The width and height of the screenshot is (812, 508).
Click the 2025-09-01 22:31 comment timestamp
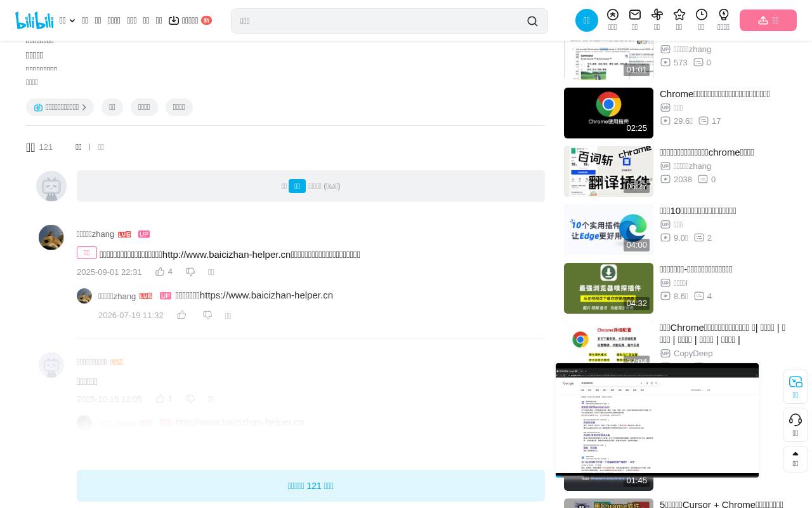pyautogui.click(x=109, y=272)
